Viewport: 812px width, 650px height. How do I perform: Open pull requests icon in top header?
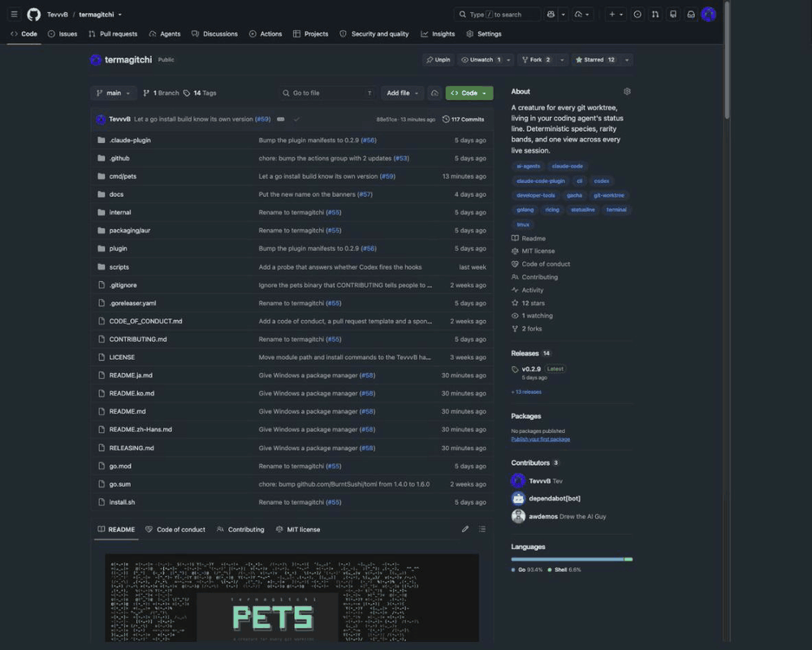(655, 15)
